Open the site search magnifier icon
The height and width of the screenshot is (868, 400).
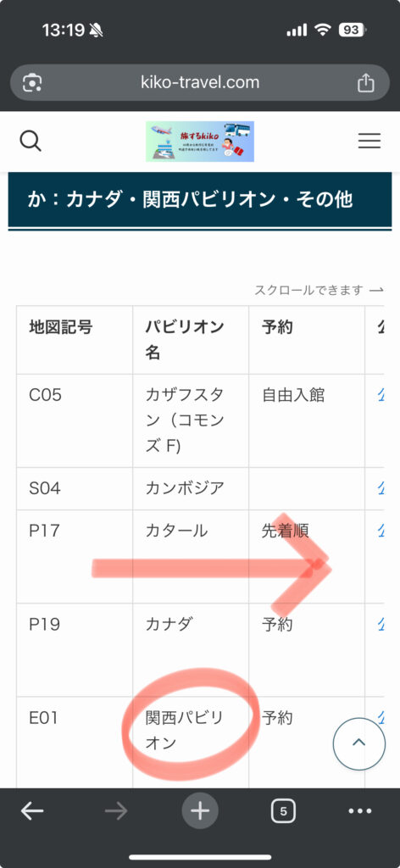pyautogui.click(x=31, y=142)
